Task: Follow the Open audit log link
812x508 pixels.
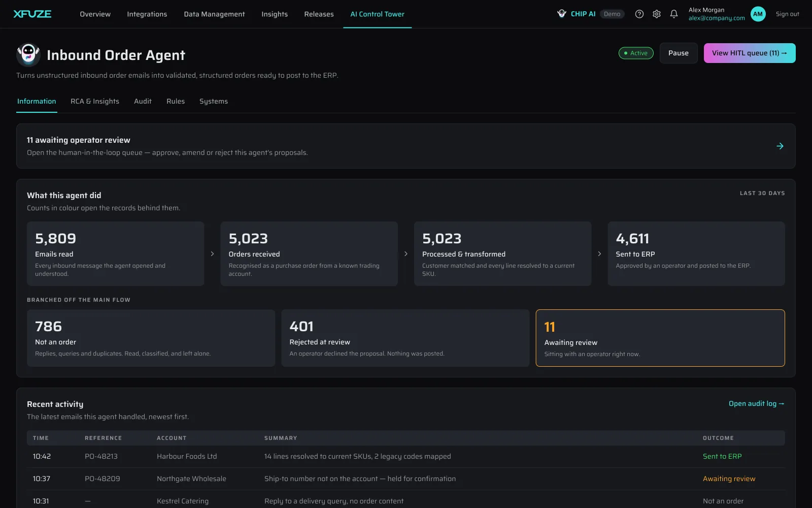Action: 757,403
